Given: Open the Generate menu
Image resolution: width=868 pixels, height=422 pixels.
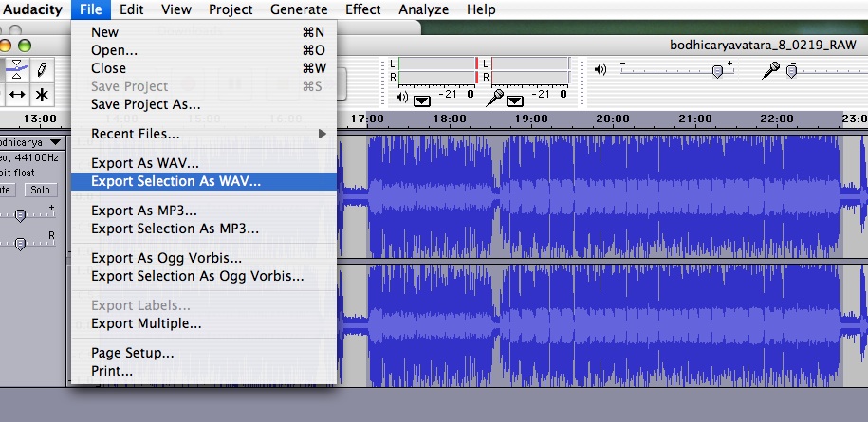Looking at the screenshot, I should (x=299, y=9).
